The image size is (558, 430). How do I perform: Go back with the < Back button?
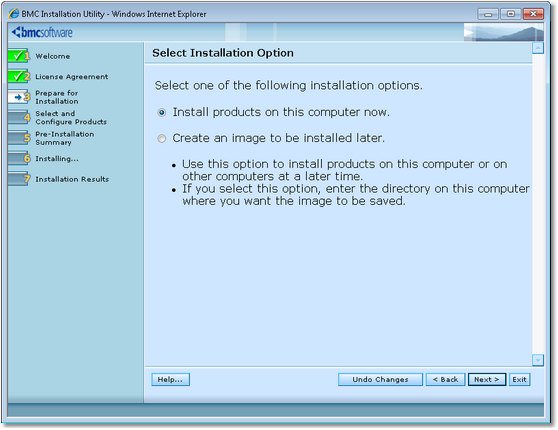[445, 379]
